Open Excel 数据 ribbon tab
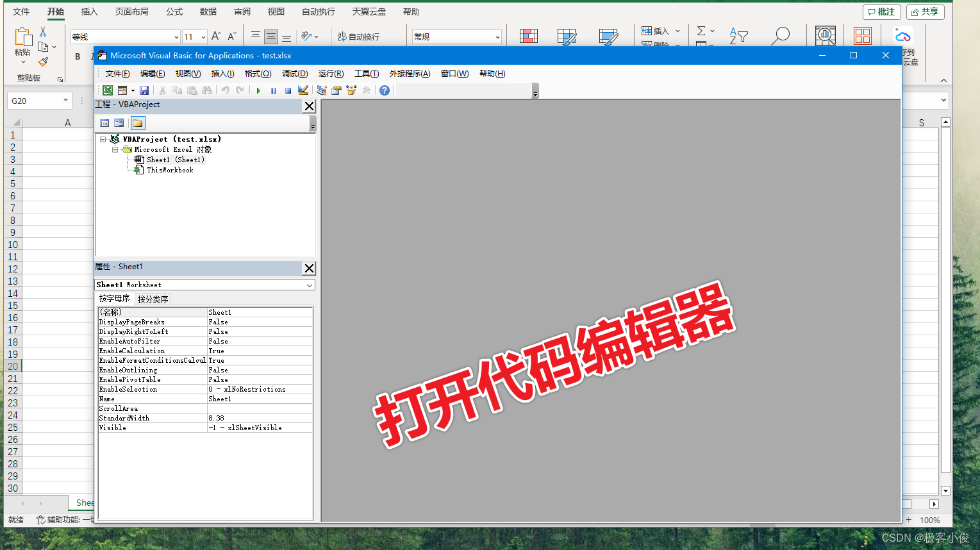This screenshot has height=550, width=980. click(208, 12)
